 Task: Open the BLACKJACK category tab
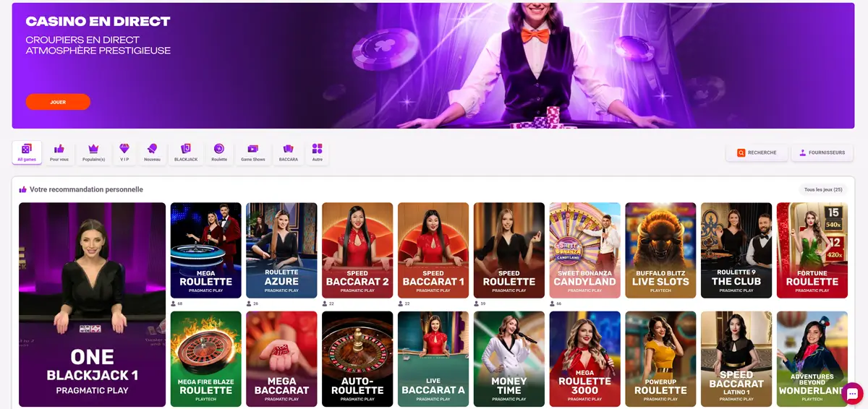(x=186, y=152)
